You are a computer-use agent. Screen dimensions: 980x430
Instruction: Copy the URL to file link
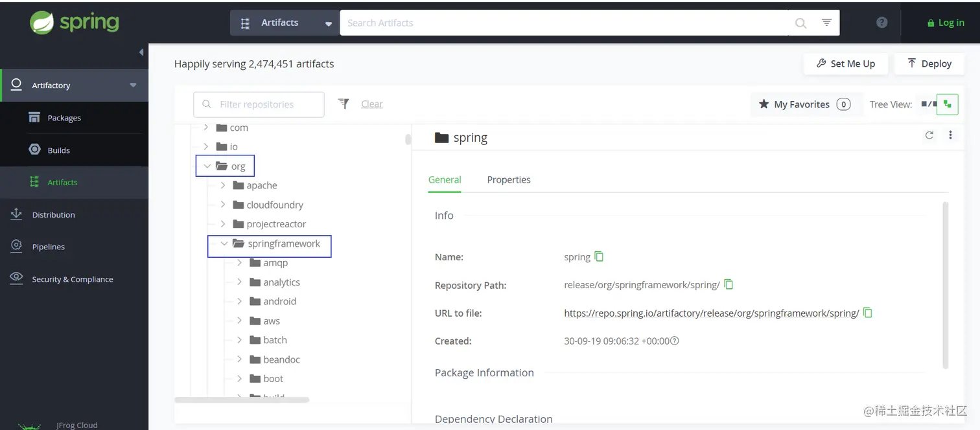click(868, 312)
